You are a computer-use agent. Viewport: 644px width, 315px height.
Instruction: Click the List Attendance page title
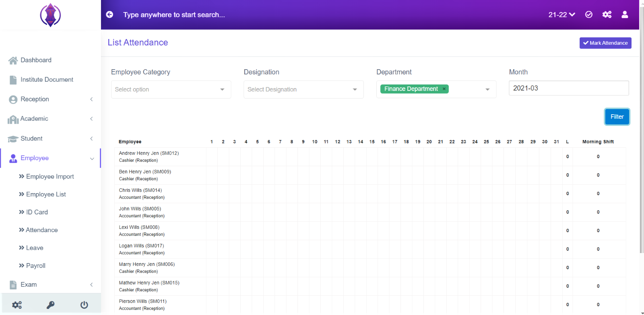pyautogui.click(x=138, y=43)
